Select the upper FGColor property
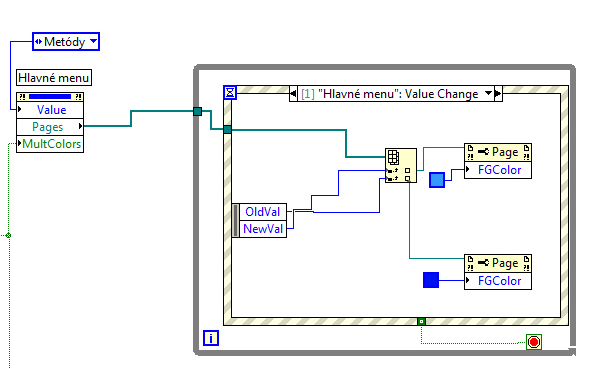589x368 pixels. point(498,170)
